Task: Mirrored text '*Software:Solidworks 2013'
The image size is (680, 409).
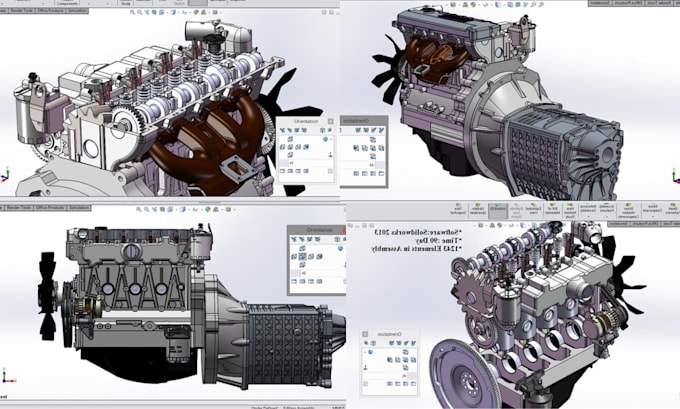Action: tap(416, 232)
